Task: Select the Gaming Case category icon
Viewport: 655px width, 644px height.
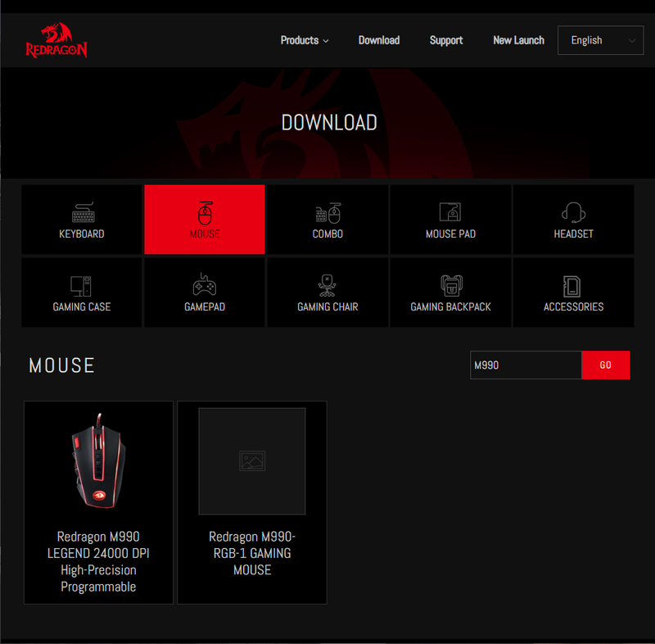Action: pyautogui.click(x=81, y=286)
